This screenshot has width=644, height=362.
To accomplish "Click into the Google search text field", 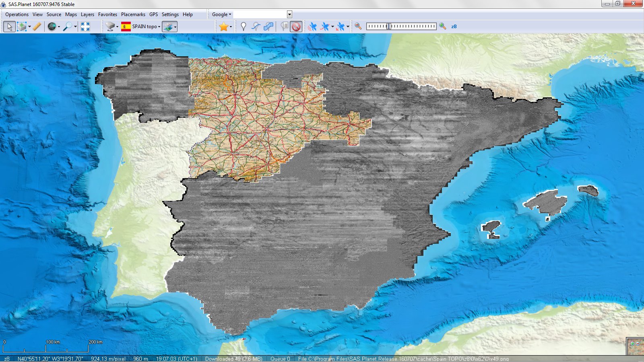I will (x=260, y=14).
